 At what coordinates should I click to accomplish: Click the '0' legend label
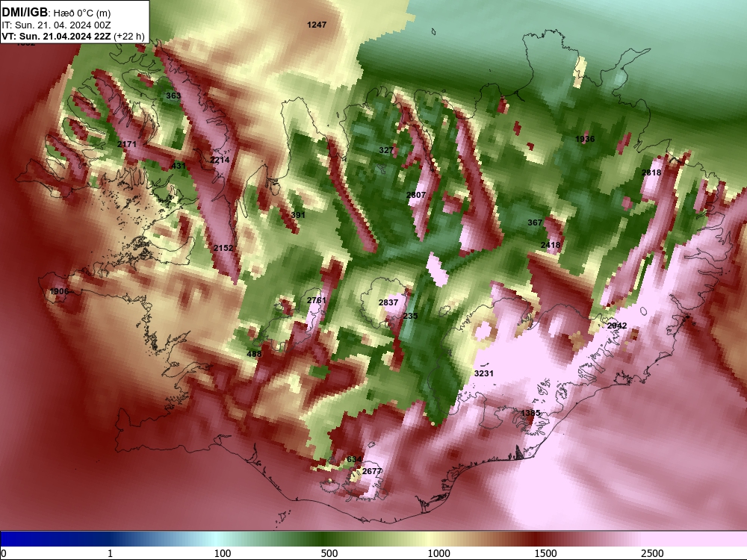pyautogui.click(x=4, y=553)
